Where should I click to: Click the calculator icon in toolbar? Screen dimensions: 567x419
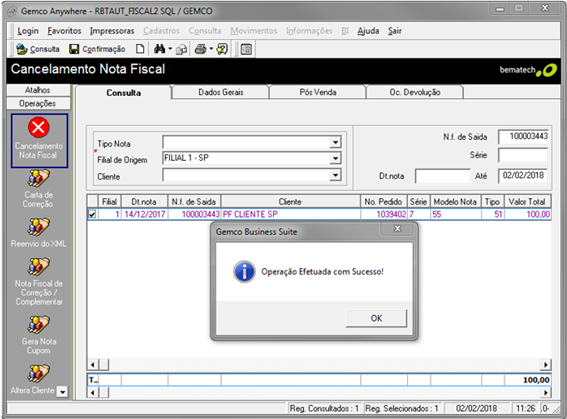[x=246, y=49]
